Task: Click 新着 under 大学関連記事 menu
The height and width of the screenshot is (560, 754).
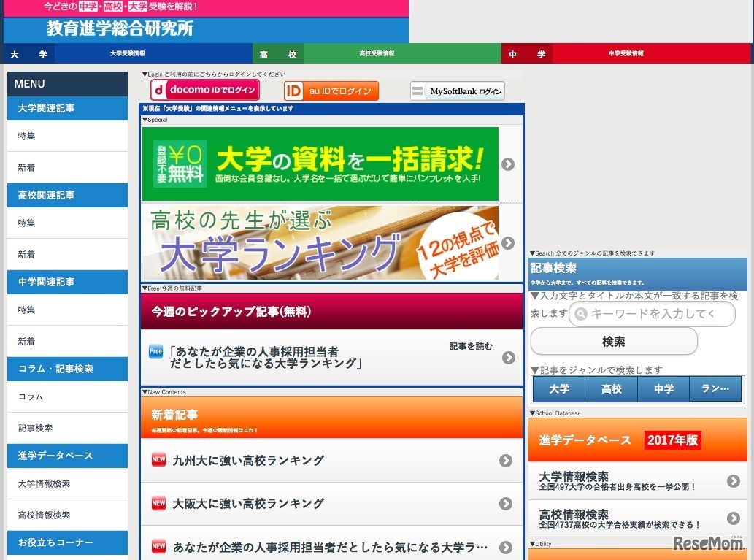Action: 67,167
